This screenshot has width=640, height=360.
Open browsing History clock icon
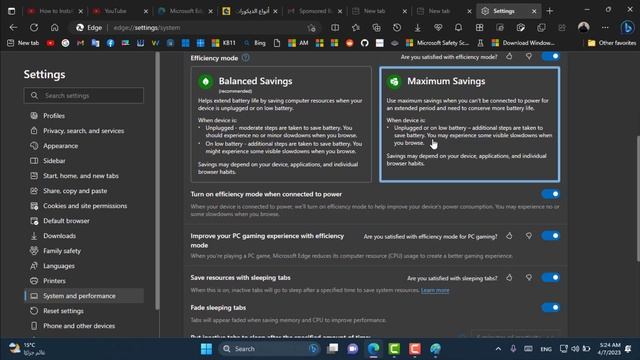point(397,27)
